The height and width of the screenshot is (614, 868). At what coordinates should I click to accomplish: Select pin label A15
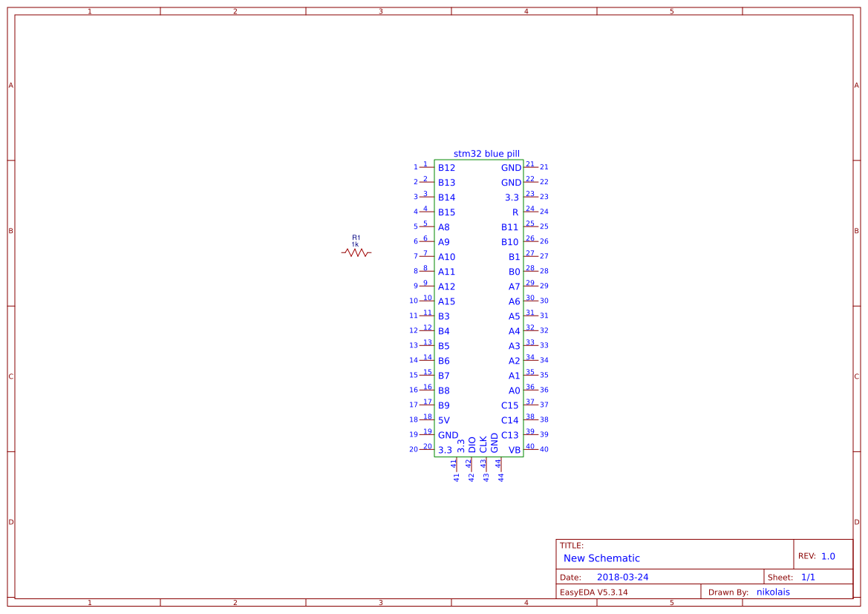coord(446,301)
